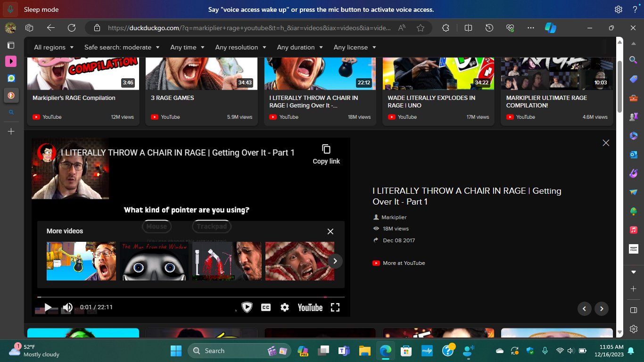Open The Man from the Window suggestion
The height and width of the screenshot is (362, 644).
(x=154, y=261)
